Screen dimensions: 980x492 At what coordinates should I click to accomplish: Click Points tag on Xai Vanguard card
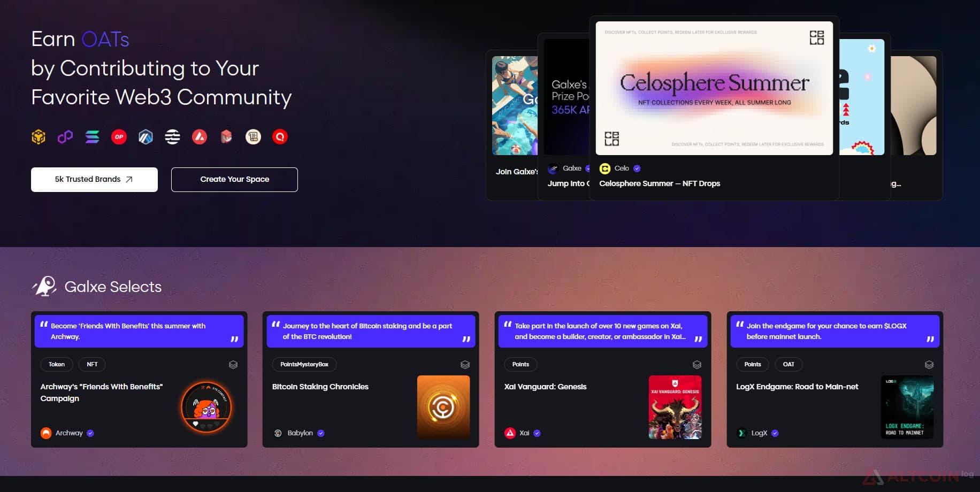520,364
